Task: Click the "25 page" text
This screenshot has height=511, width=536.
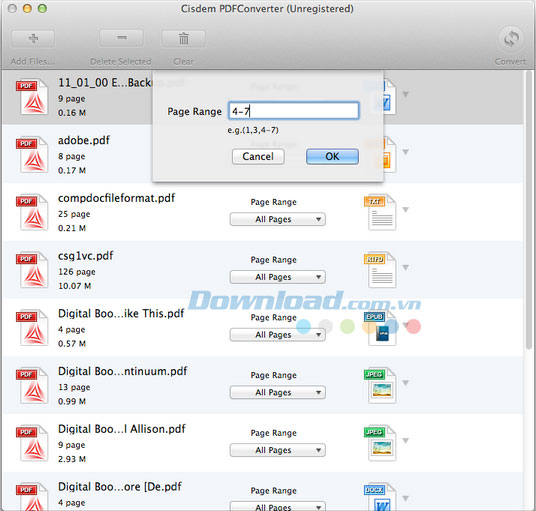Action: point(74,214)
